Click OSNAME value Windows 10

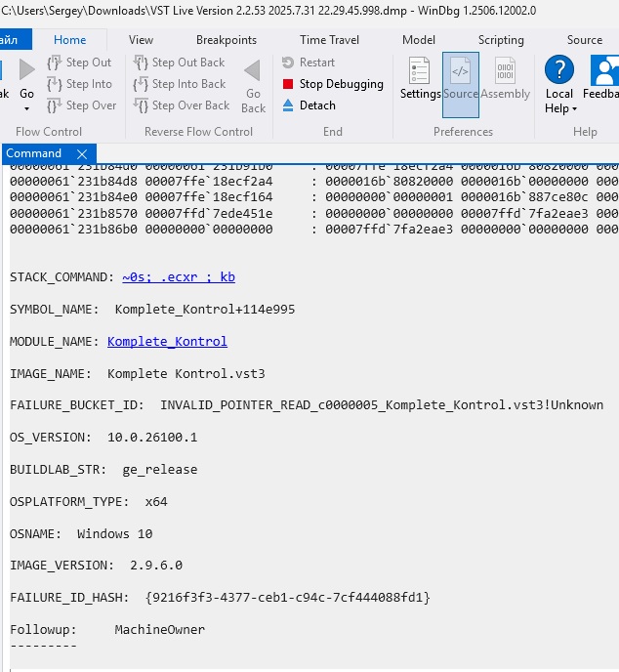point(114,534)
